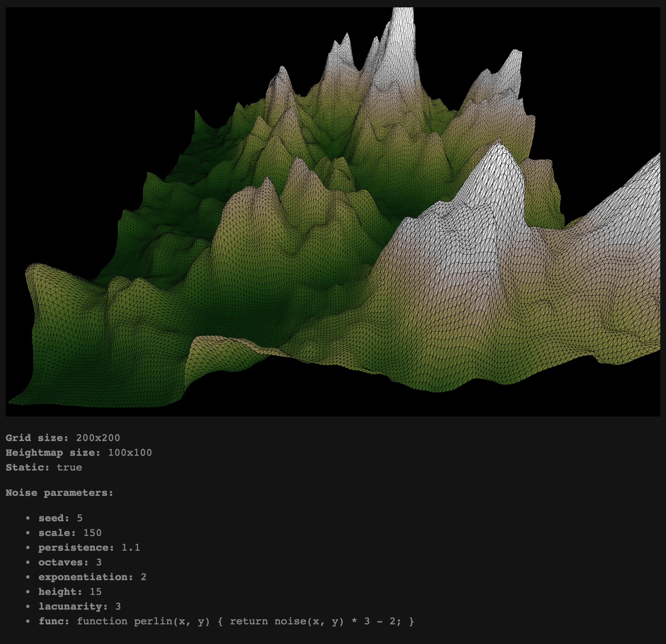Click the persistence value 1.1
666x644 pixels.
click(131, 547)
